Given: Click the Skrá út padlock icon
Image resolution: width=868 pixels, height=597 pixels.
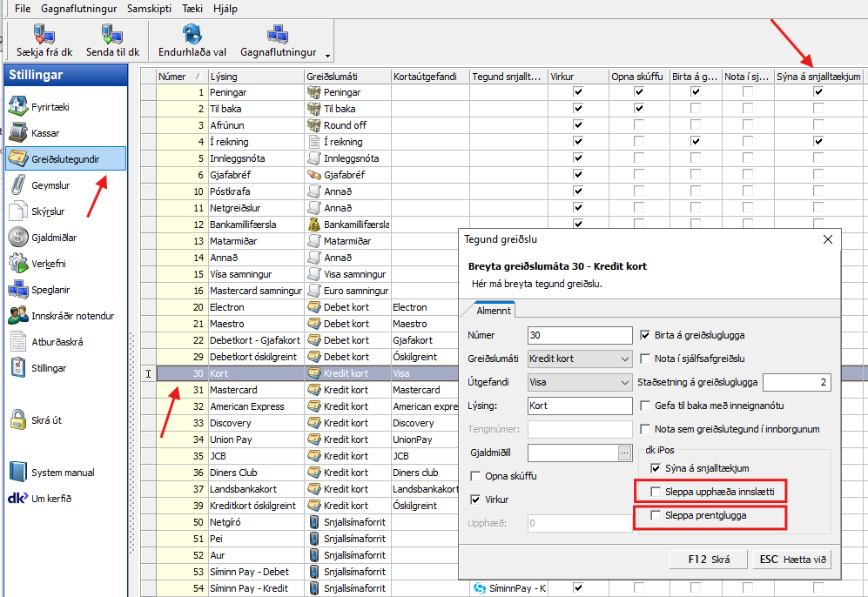Looking at the screenshot, I should 19,419.
